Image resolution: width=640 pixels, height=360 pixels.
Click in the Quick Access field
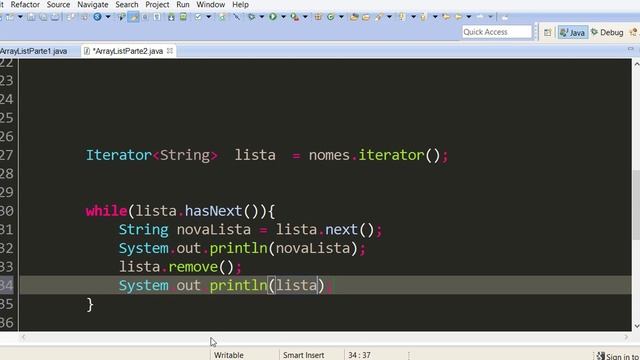497,32
